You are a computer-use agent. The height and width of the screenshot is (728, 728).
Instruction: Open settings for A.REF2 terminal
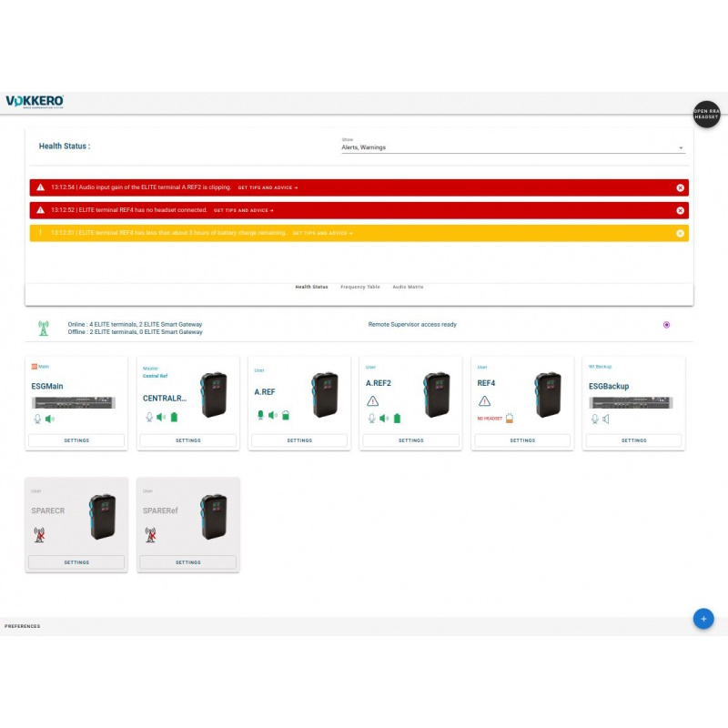point(411,440)
